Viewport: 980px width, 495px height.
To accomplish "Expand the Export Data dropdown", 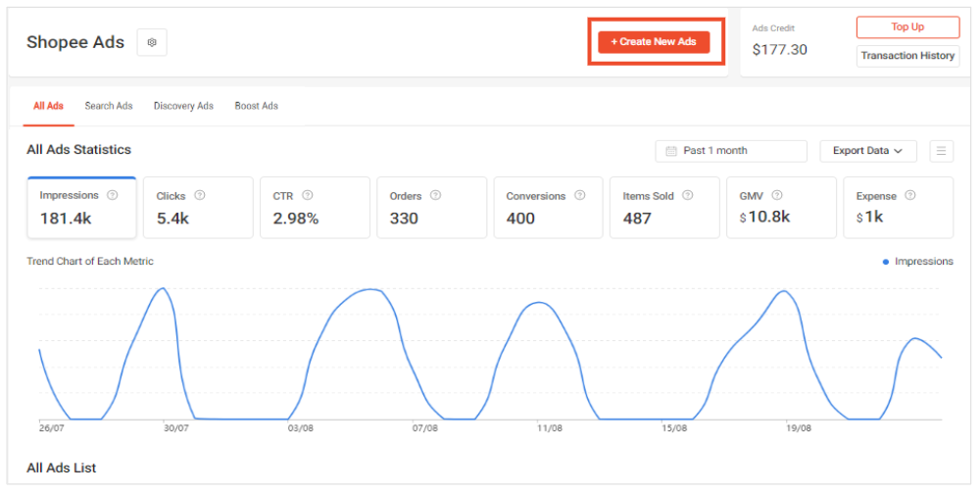I will pyautogui.click(x=868, y=151).
